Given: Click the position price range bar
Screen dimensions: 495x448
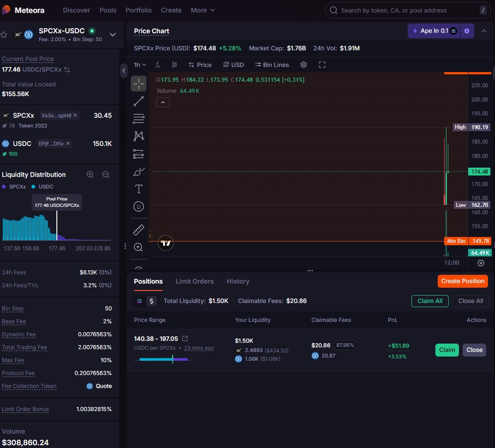Looking at the screenshot, I should click(x=164, y=359).
